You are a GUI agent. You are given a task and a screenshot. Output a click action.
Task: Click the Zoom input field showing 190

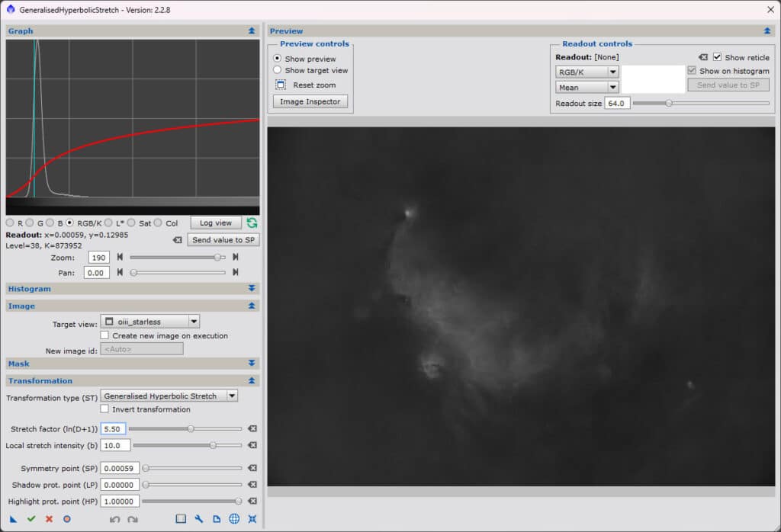tap(98, 257)
